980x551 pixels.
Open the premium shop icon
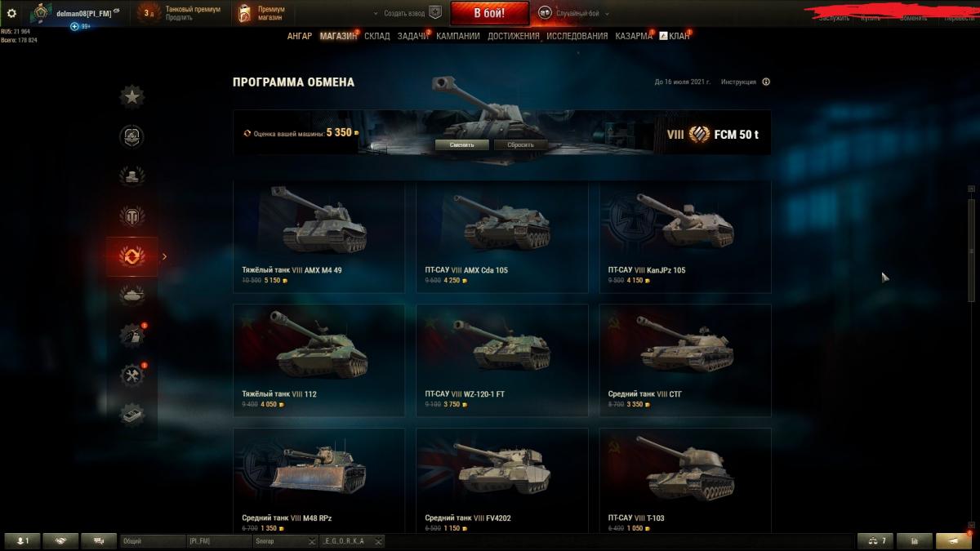(x=244, y=13)
